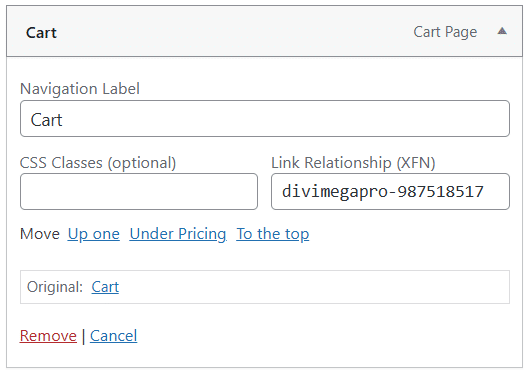This screenshot has width=532, height=373.
Task: Move the item with the Up one link
Action: click(x=94, y=234)
